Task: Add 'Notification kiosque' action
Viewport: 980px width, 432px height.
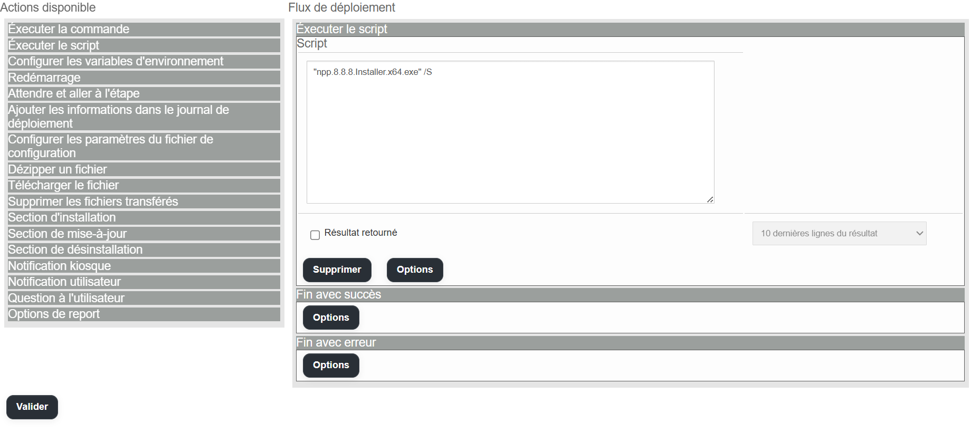Action: click(x=143, y=266)
